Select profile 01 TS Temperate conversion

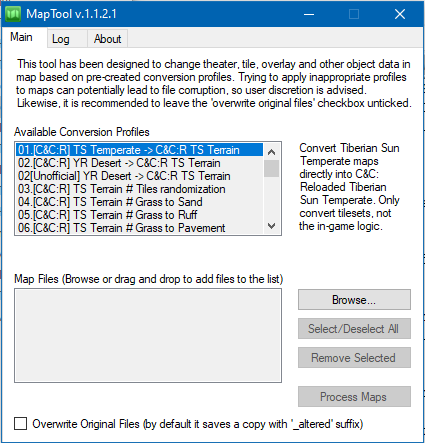click(x=139, y=150)
